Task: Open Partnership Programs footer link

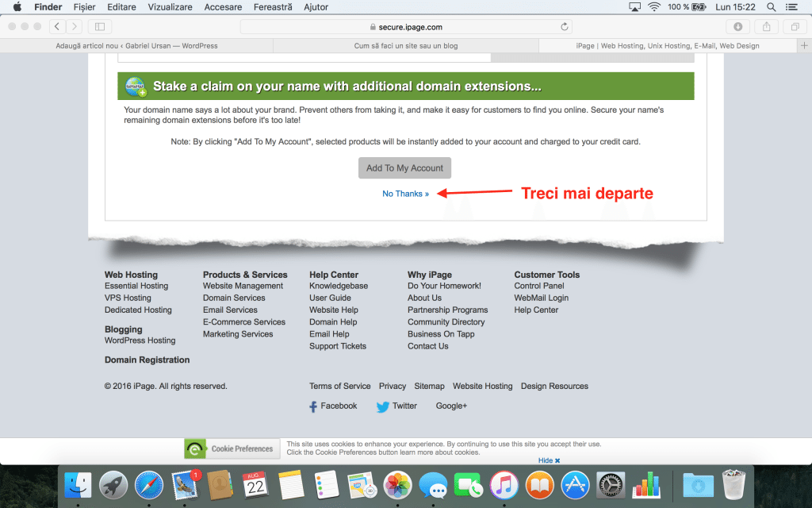Action: pyautogui.click(x=447, y=310)
